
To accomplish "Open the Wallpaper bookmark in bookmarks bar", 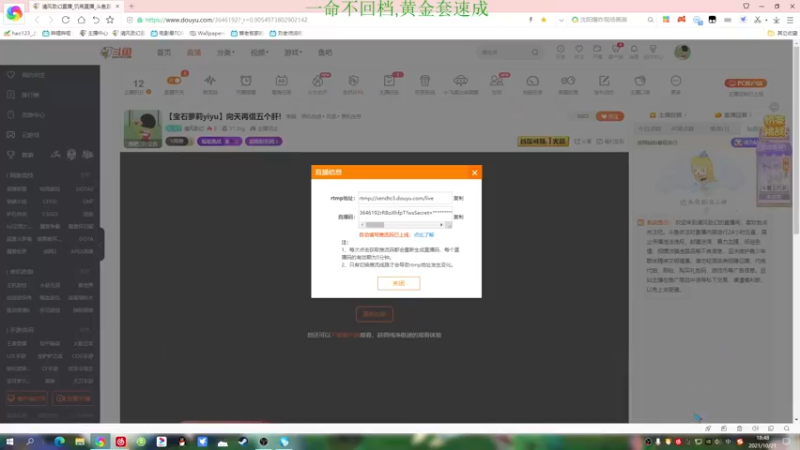I will 207,33.
